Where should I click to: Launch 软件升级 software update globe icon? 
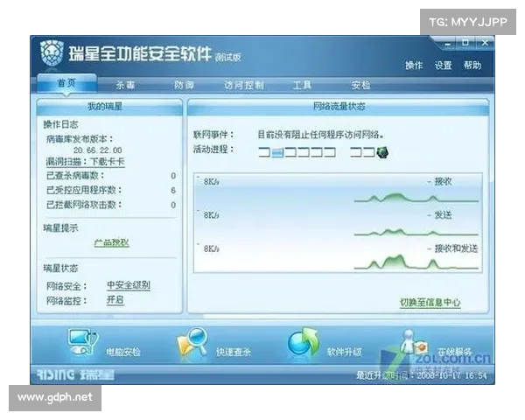(303, 341)
